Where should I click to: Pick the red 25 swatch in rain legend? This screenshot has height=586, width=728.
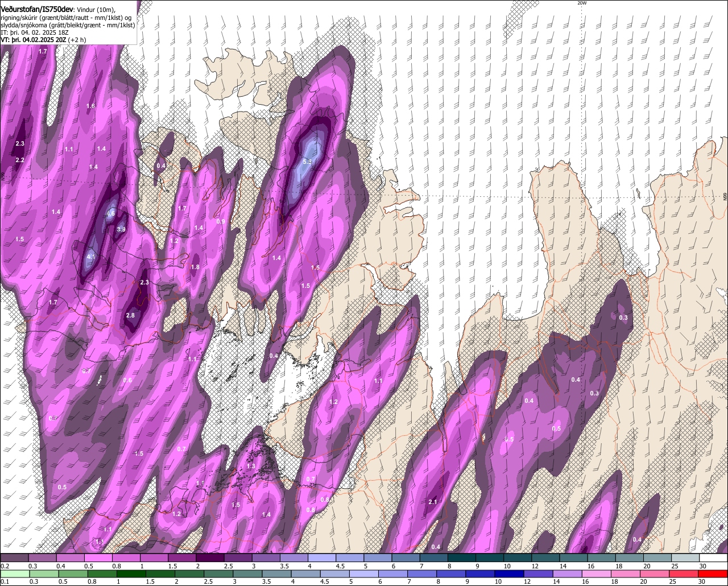(x=684, y=573)
